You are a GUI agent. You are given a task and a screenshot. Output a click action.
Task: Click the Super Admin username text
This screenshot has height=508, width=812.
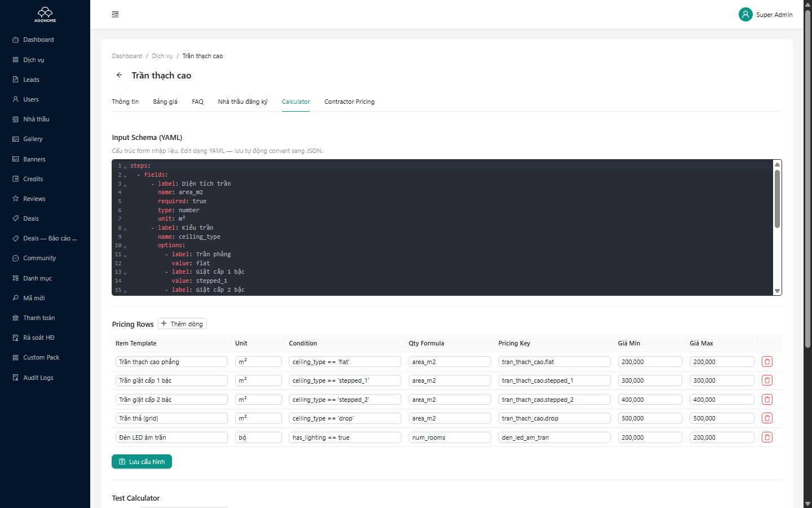(x=774, y=15)
